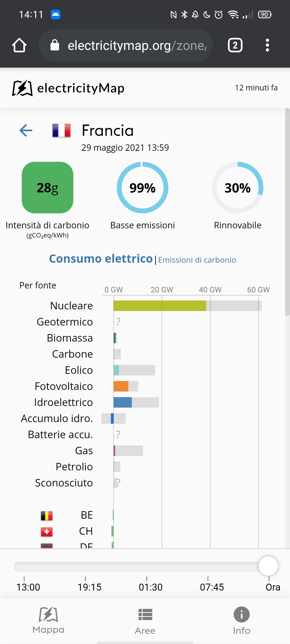Open the tab switcher showing 2 tabs
Viewport: 290px width, 644px height.
tap(235, 45)
